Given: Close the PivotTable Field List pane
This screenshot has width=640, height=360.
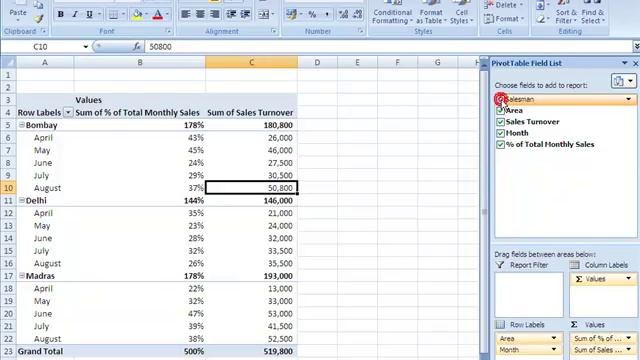Looking at the screenshot, I should 636,63.
